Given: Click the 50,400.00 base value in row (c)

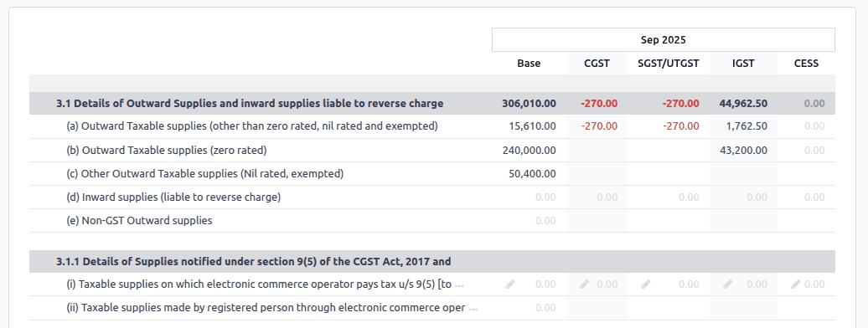Looking at the screenshot, I should 533,174.
